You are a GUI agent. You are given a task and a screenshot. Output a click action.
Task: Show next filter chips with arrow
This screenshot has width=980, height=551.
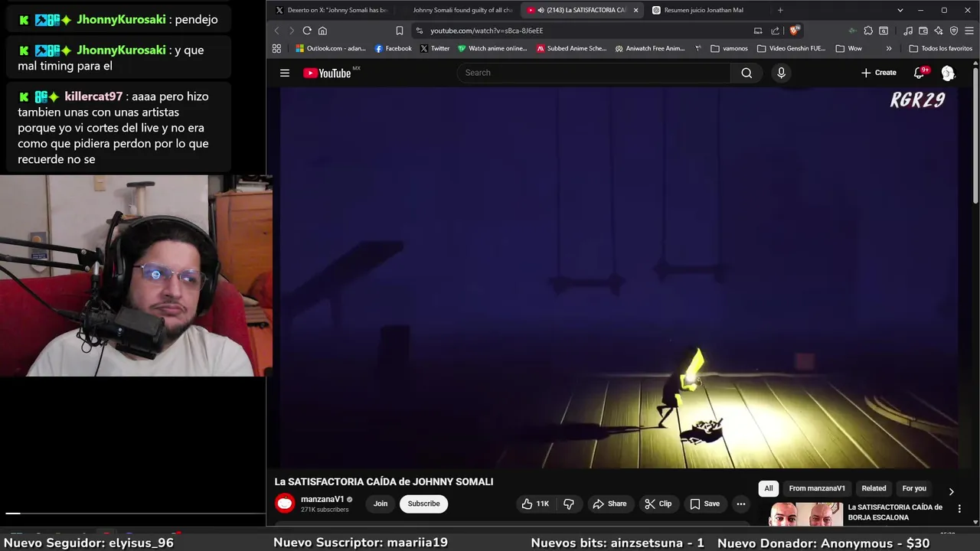951,491
